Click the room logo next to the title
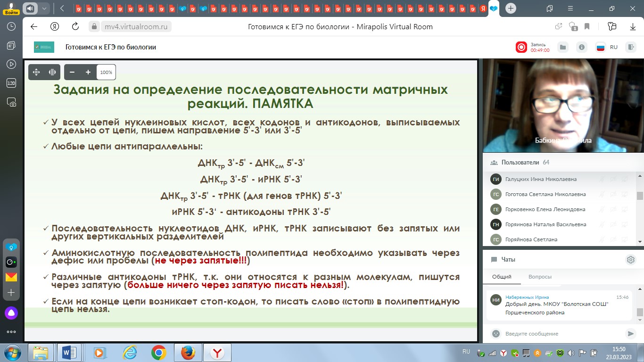This screenshot has height=362, width=644. (44, 47)
